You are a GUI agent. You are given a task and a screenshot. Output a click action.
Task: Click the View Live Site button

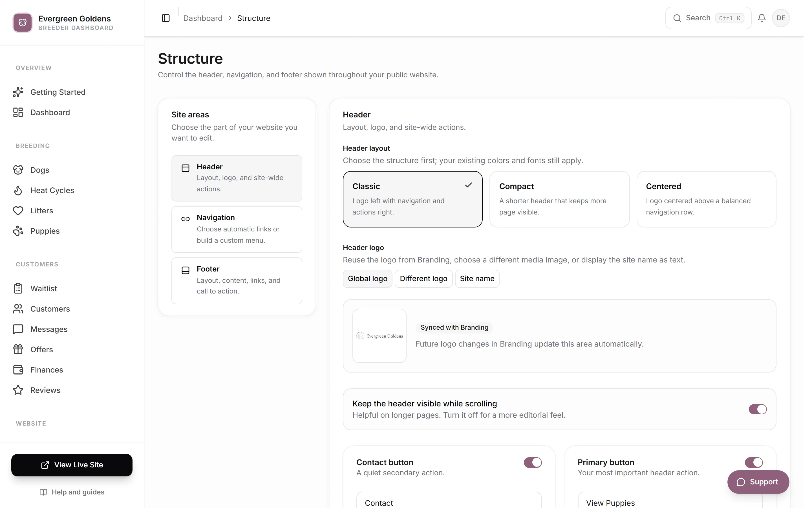click(x=72, y=465)
